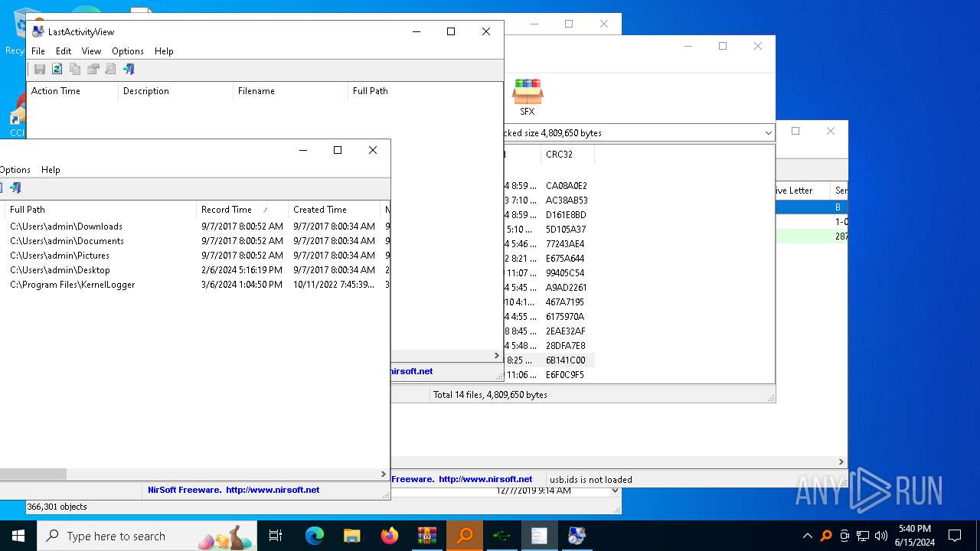Click the 'Total 14 files, 4,809,650 bytes' status

[490, 395]
